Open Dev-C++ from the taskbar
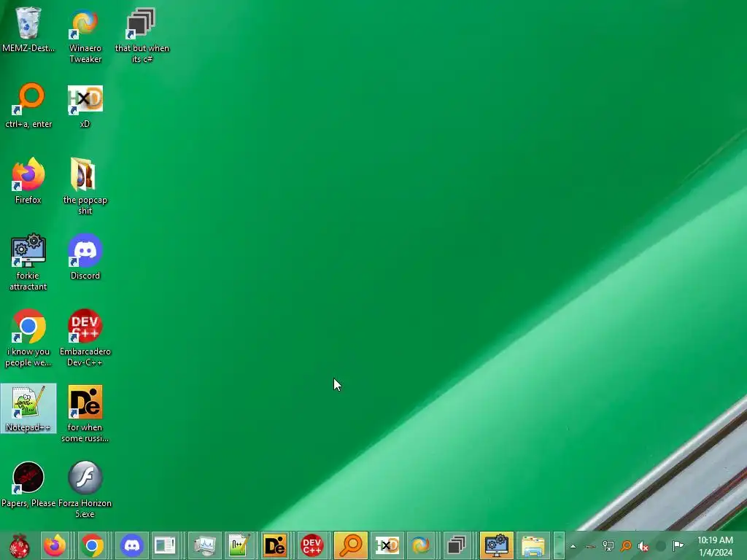The width and height of the screenshot is (747, 560). pyautogui.click(x=312, y=545)
